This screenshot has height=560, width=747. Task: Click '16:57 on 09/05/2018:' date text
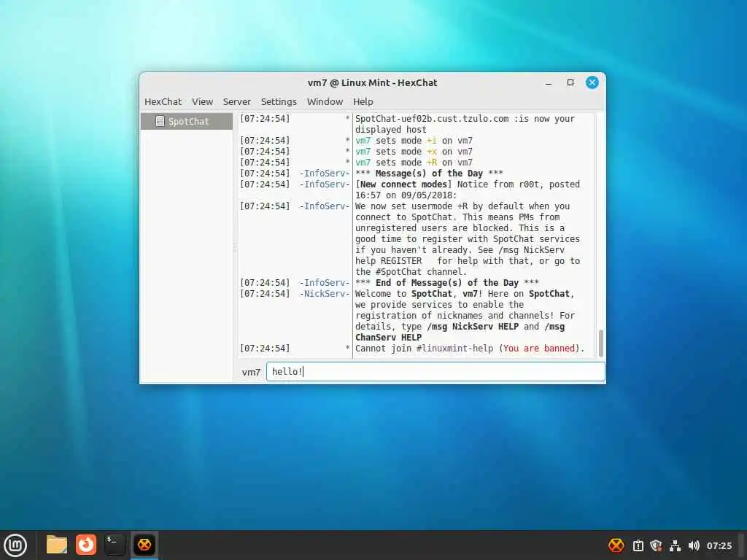[406, 195]
